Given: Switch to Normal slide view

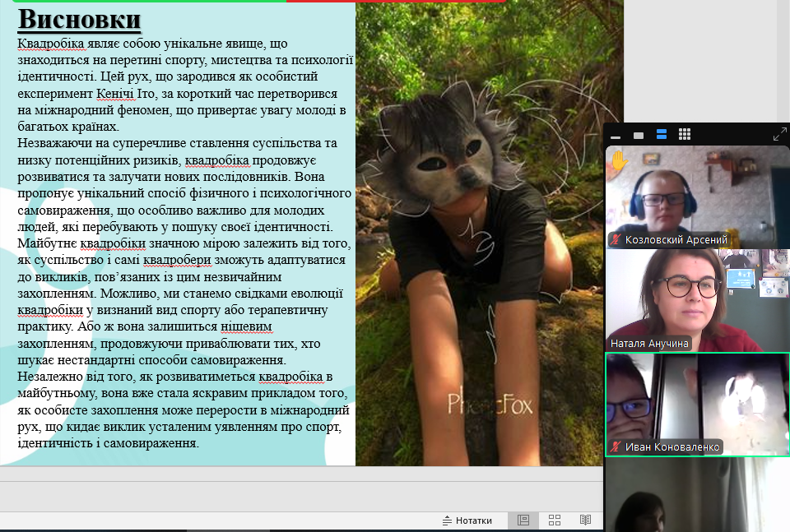Looking at the screenshot, I should (x=523, y=520).
